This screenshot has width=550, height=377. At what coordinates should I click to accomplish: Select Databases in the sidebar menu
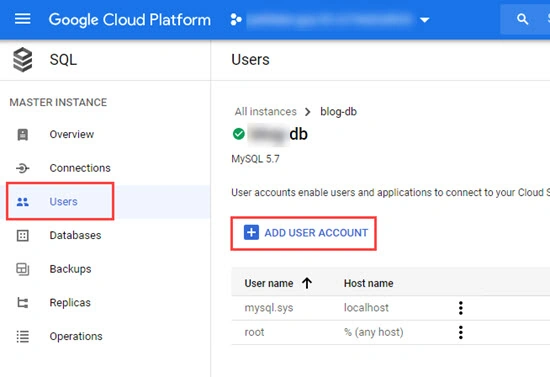75,235
